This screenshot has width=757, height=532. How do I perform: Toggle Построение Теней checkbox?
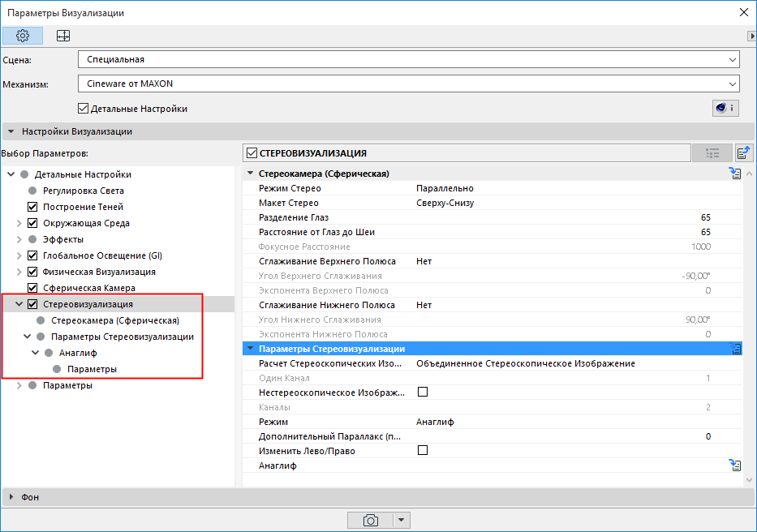coord(32,207)
